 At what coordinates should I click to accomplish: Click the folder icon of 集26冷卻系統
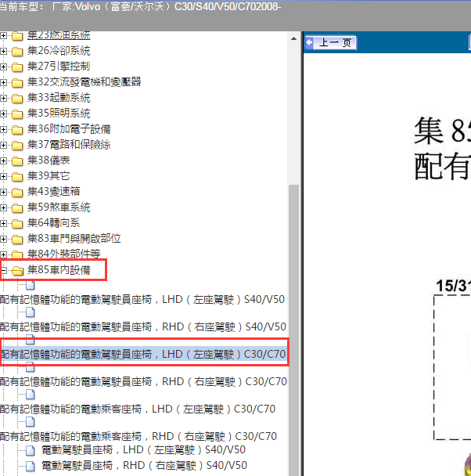tap(17, 52)
